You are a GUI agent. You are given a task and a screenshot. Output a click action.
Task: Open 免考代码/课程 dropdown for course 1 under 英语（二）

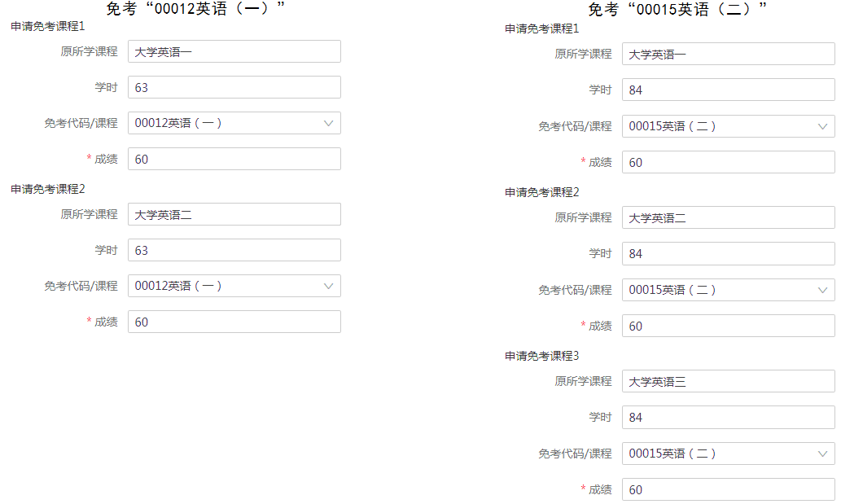pyautogui.click(x=728, y=126)
